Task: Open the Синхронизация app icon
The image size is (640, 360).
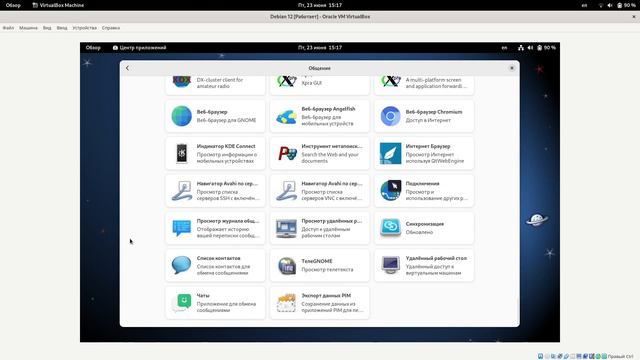Action: [x=390, y=228]
